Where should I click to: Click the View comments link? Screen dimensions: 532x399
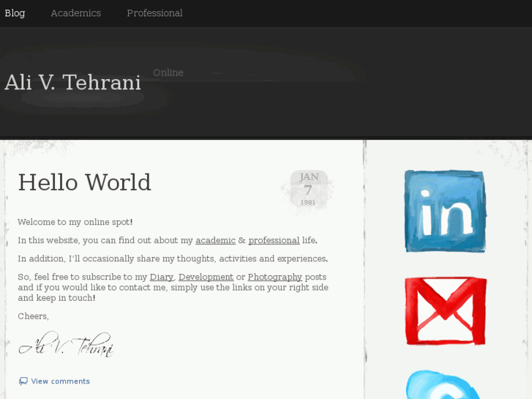pyautogui.click(x=61, y=381)
